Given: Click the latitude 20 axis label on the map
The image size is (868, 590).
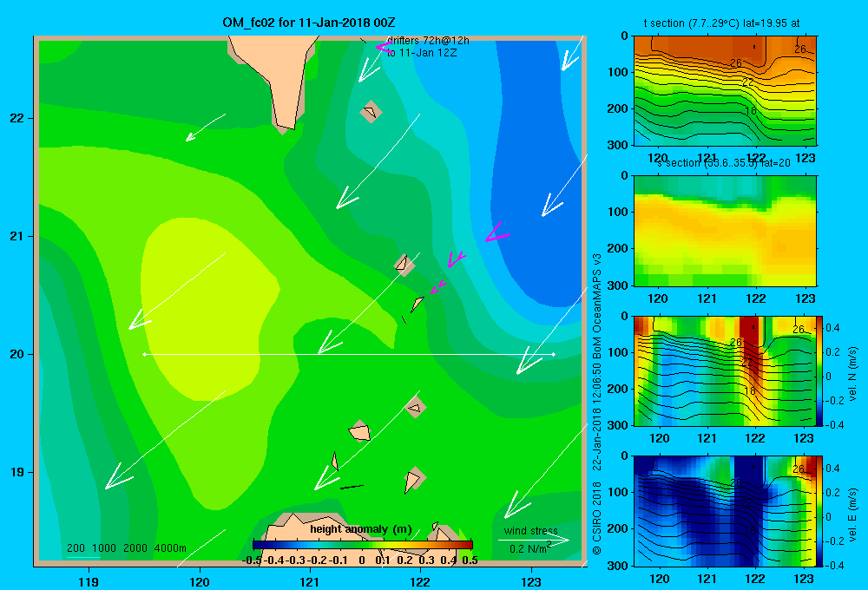Looking at the screenshot, I should click(17, 354).
